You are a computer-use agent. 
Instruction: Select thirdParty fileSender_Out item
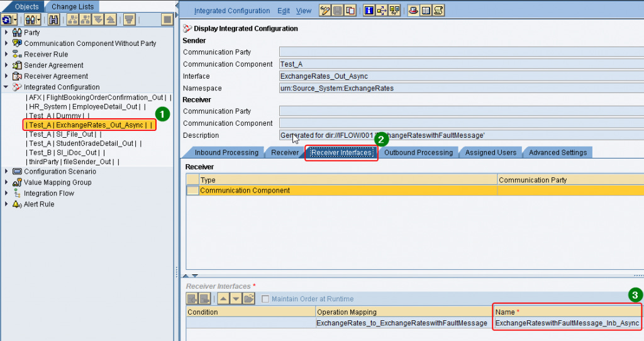[72, 162]
